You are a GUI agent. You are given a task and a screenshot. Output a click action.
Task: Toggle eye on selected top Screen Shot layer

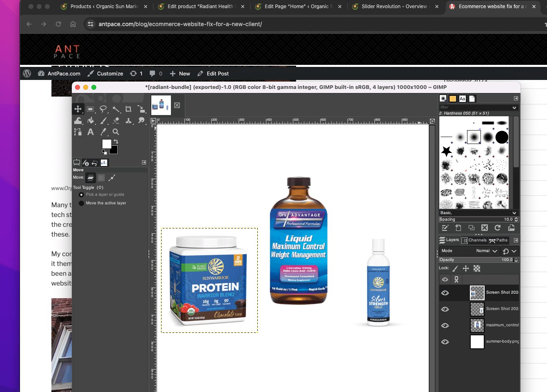click(445, 293)
